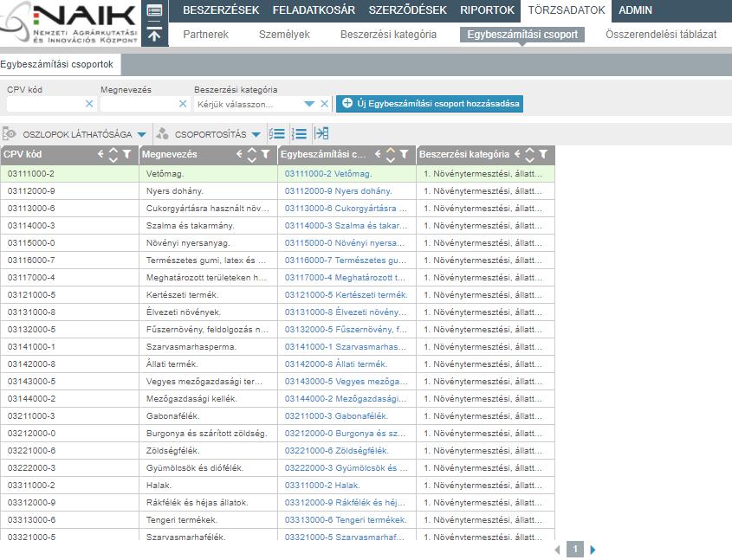Image resolution: width=732 pixels, height=560 pixels.
Task: Click the checklist view toolbar icon
Action: click(x=277, y=134)
